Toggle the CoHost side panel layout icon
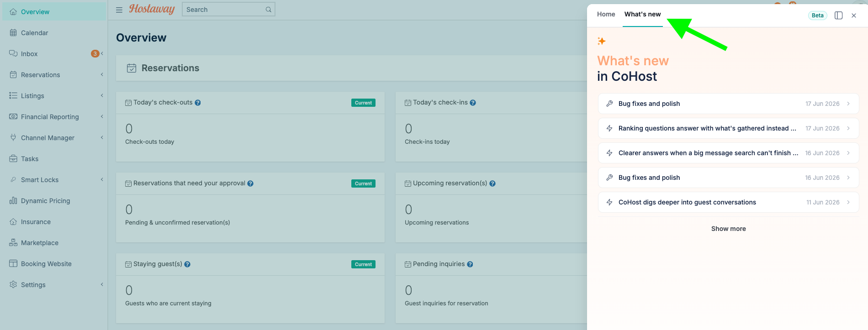The height and width of the screenshot is (330, 868). coord(839,16)
